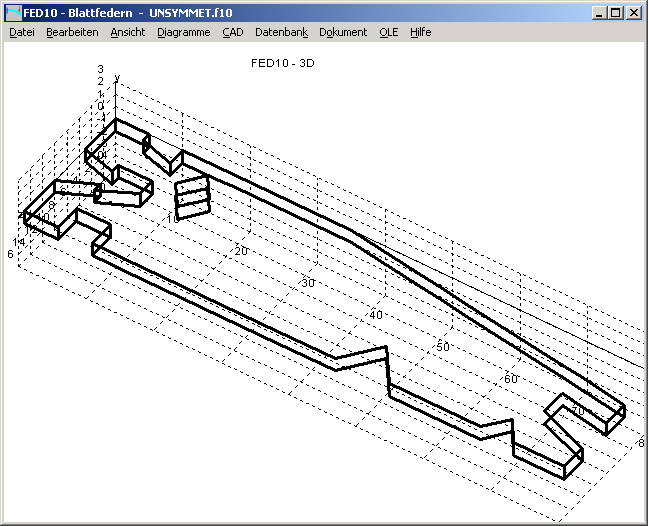Maximize the FED10 Blattfedern window

point(614,13)
